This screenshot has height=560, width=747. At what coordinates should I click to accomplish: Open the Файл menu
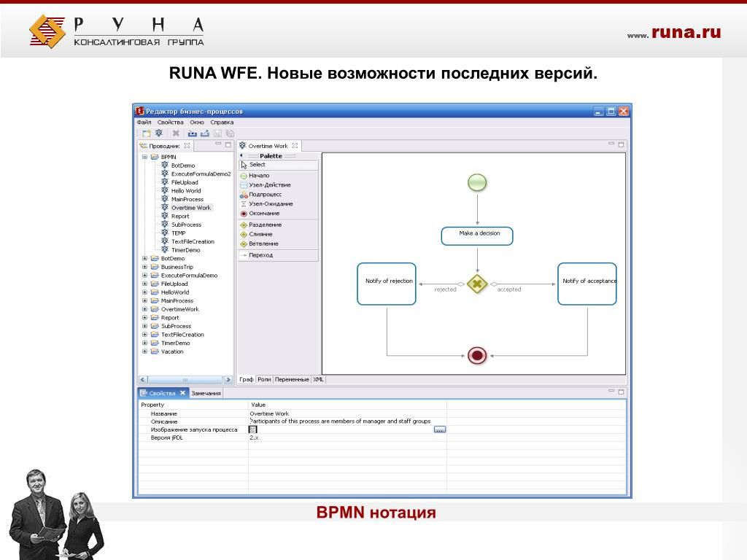(144, 122)
